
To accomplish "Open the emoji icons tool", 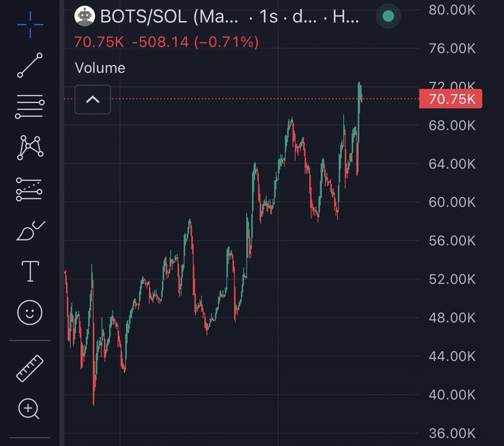I will (x=30, y=313).
